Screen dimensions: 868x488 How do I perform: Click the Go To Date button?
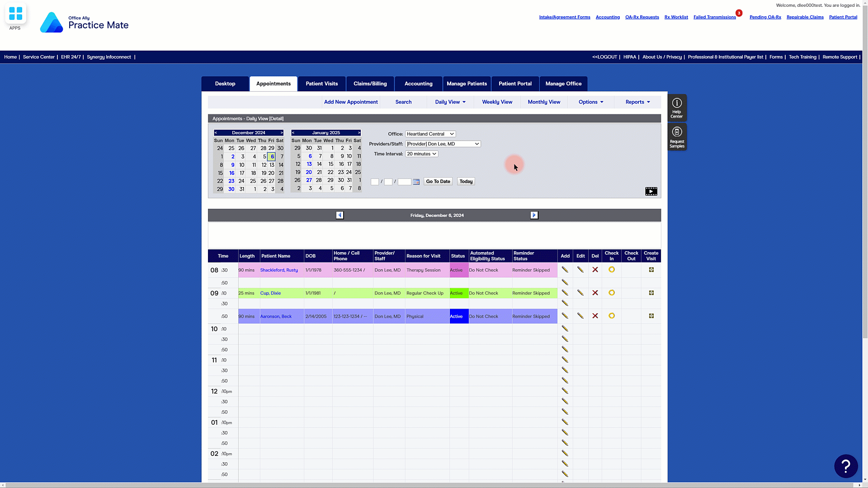[x=438, y=181]
